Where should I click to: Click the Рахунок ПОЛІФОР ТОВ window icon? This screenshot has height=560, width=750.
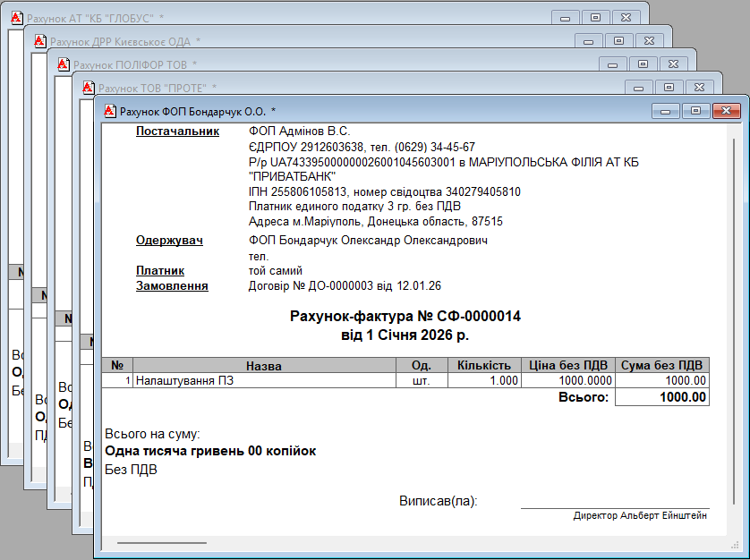(64, 64)
